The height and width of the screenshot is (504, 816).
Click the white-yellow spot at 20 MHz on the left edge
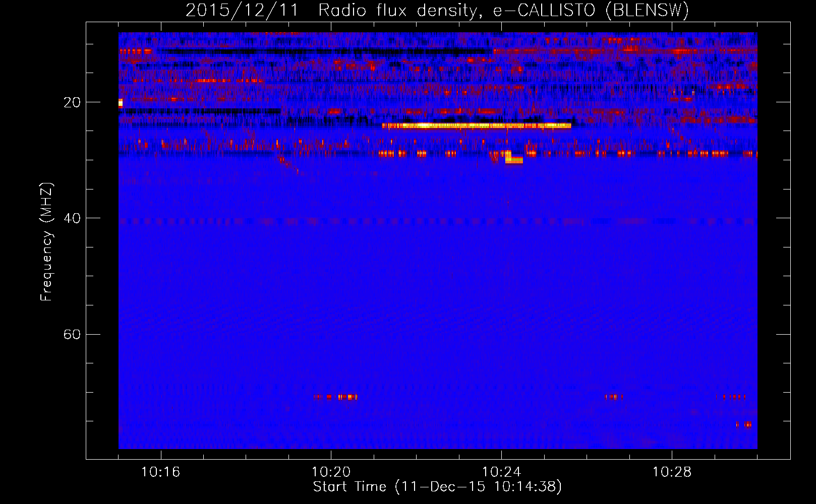coord(121,103)
